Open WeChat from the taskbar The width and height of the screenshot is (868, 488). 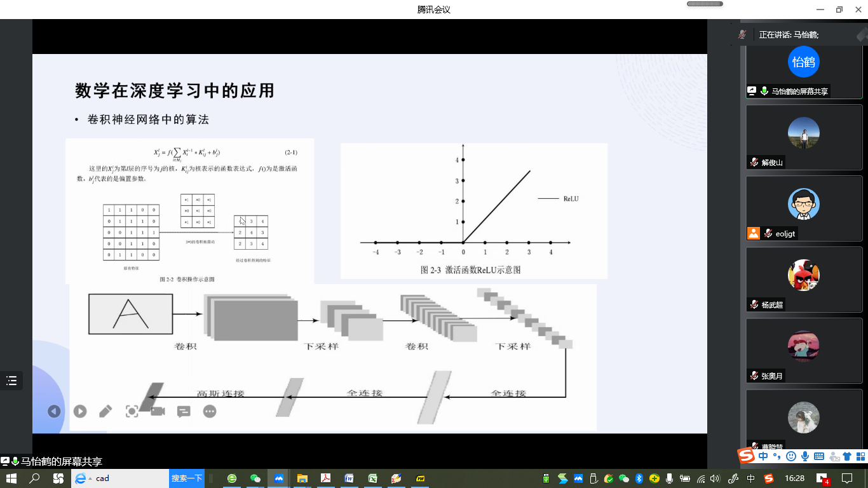[x=255, y=478]
